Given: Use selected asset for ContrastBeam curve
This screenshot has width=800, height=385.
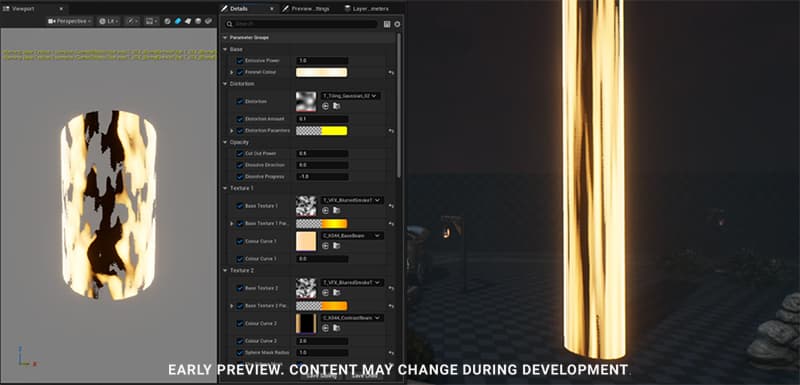Looking at the screenshot, I should pos(326,328).
